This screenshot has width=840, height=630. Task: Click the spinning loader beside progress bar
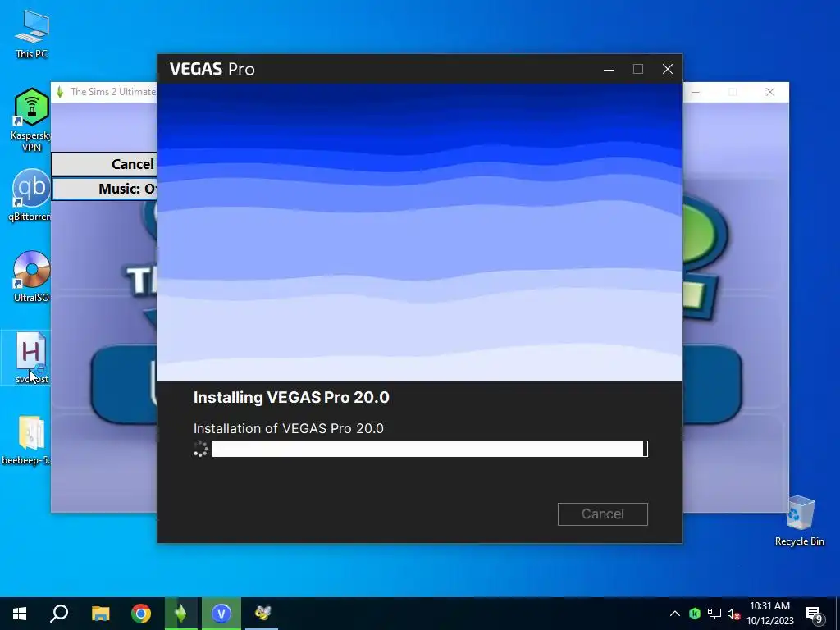[200, 449]
